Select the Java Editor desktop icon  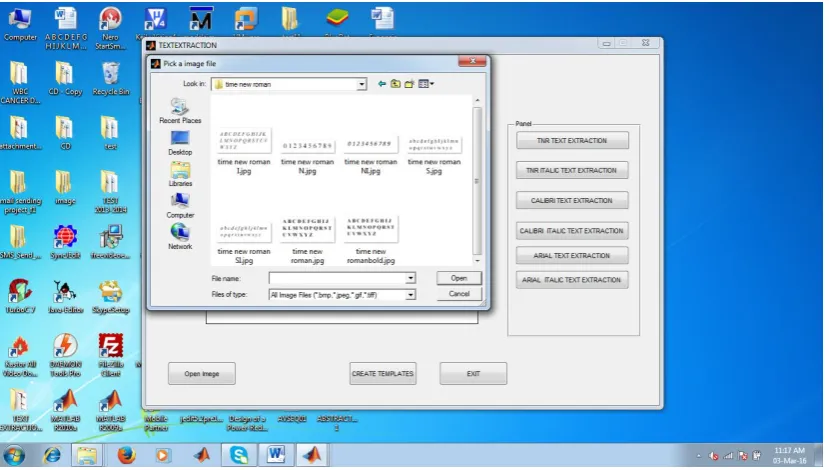click(65, 297)
